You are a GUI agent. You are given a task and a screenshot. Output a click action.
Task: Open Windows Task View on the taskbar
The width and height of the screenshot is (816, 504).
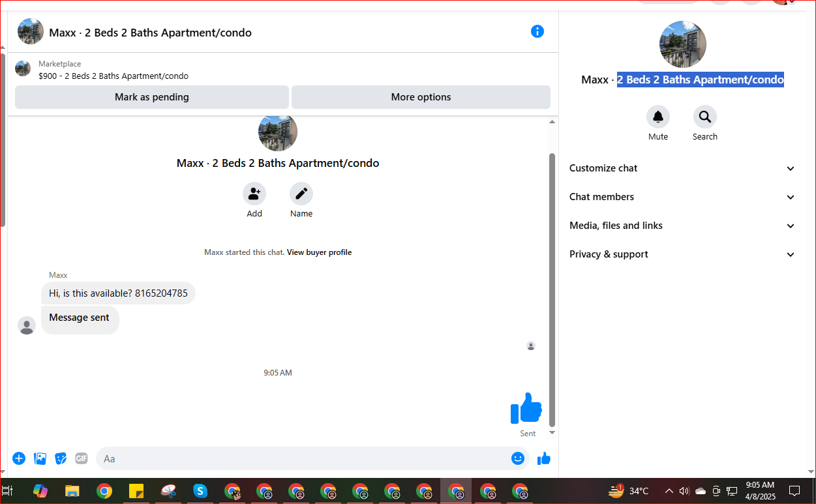[7, 491]
